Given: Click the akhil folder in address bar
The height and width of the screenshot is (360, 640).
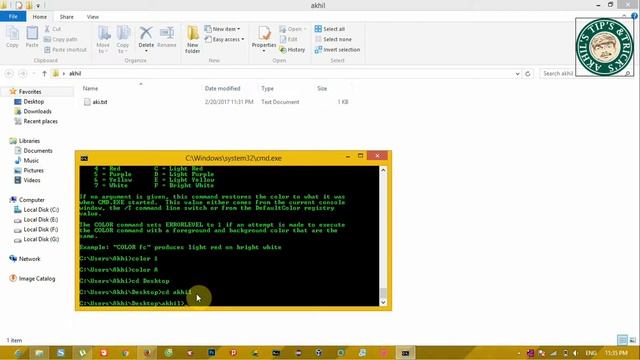Looking at the screenshot, I should (75, 73).
